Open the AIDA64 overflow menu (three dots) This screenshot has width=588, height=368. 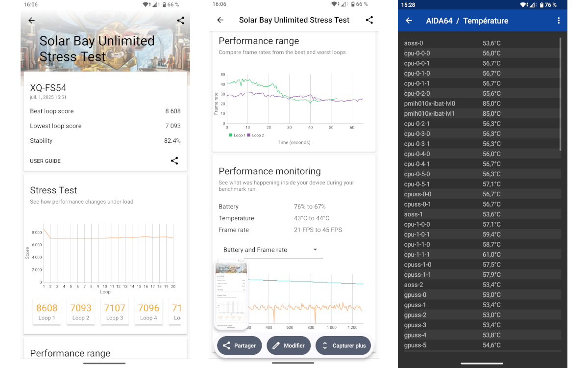pos(559,21)
